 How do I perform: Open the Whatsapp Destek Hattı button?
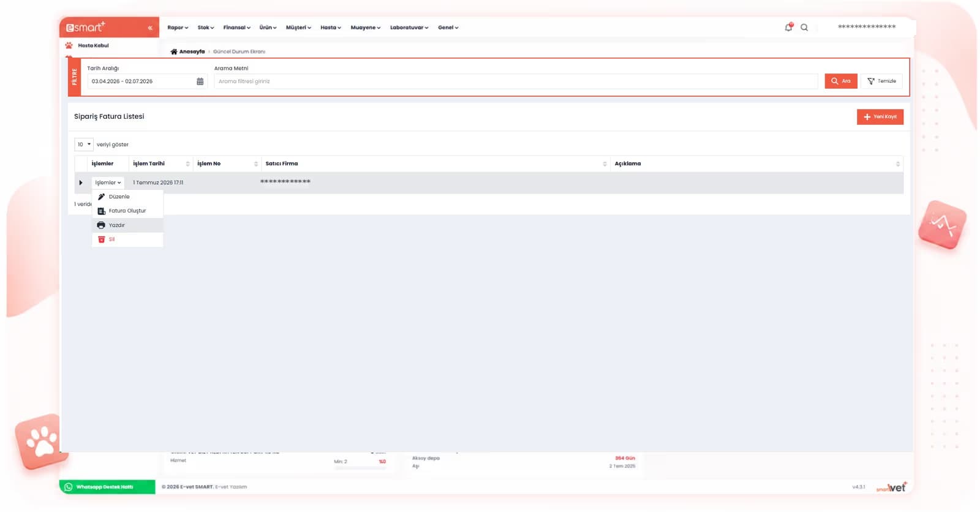tap(107, 487)
